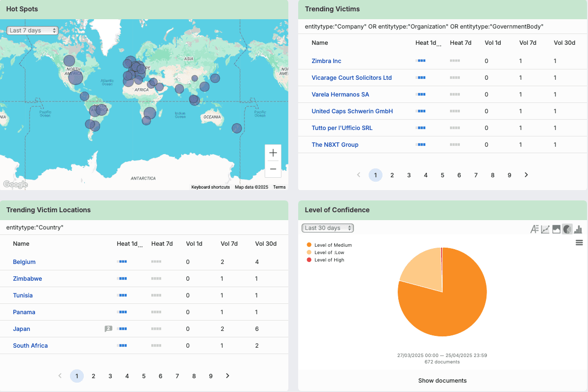Sort Trending Victims by Heat 7d
This screenshot has height=392, width=588.
[460, 43]
